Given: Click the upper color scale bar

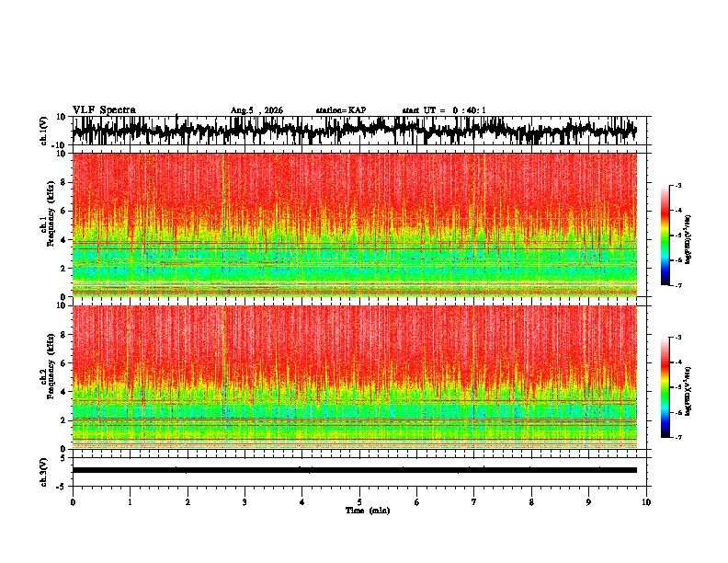Looking at the screenshot, I should click(665, 236).
